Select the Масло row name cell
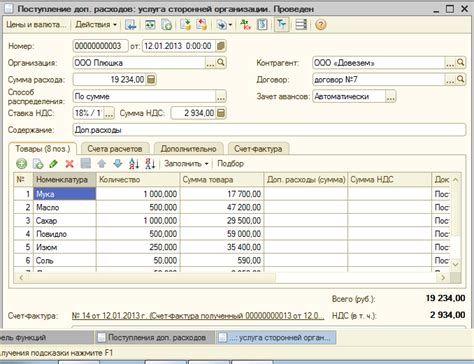 coord(65,207)
